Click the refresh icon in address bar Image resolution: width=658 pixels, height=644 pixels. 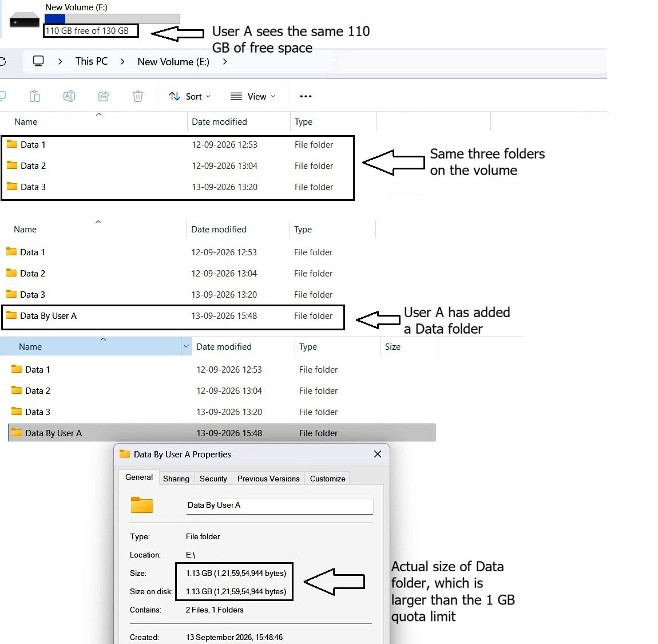(x=2, y=62)
